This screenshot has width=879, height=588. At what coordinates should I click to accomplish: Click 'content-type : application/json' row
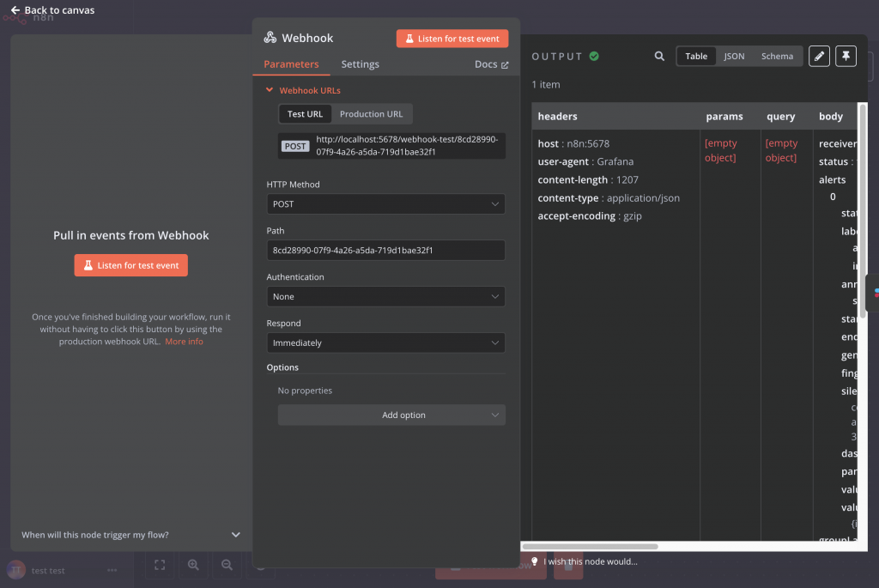click(609, 198)
